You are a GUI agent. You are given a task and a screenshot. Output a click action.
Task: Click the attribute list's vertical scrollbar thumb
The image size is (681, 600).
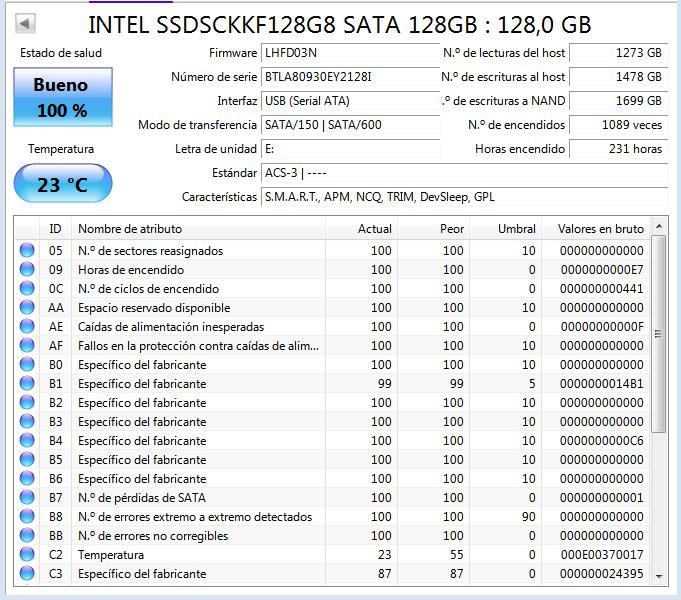pyautogui.click(x=659, y=334)
